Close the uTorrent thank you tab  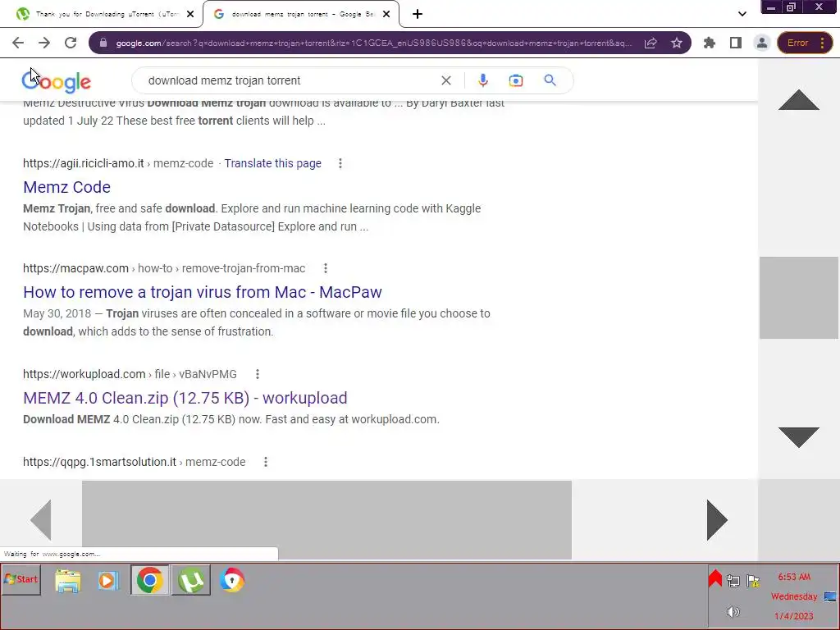point(190,14)
